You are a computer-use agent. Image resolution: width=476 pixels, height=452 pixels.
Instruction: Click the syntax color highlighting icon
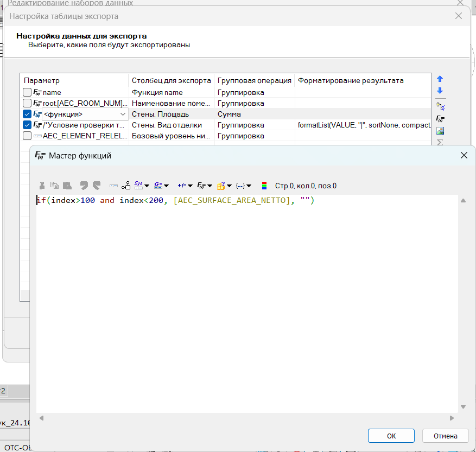pyautogui.click(x=265, y=186)
